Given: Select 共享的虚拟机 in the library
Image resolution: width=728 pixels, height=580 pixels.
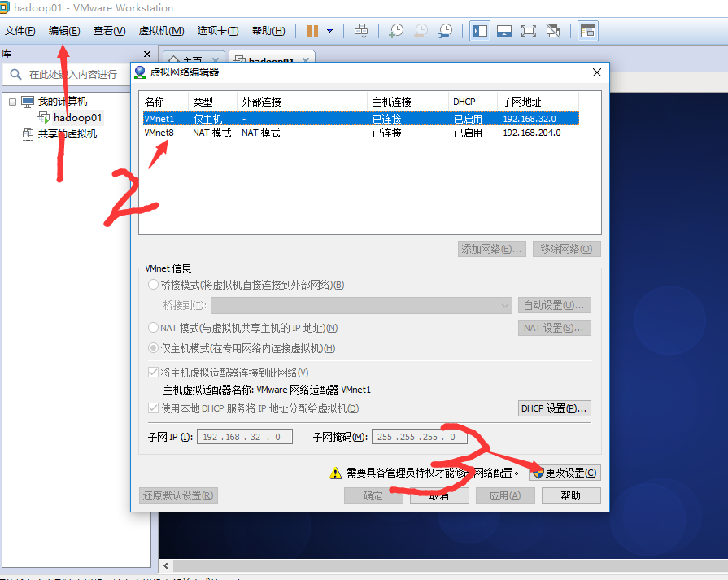Looking at the screenshot, I should pos(68,133).
